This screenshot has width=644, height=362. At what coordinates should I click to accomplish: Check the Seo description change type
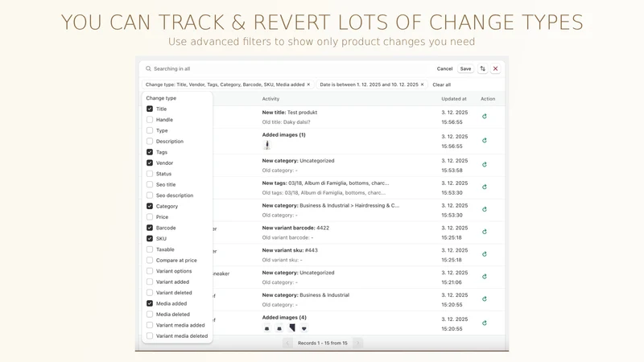pos(150,195)
